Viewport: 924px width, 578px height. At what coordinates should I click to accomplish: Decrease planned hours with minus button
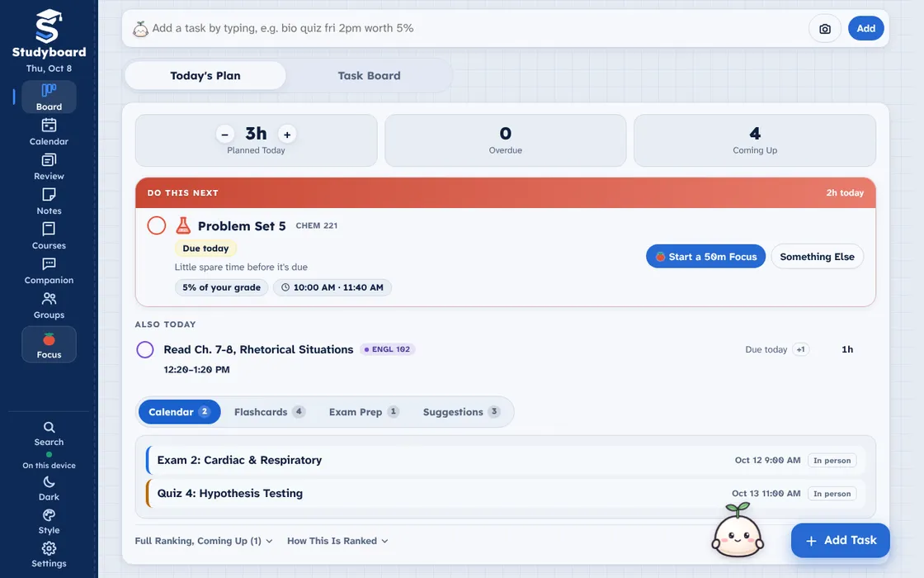pyautogui.click(x=224, y=135)
